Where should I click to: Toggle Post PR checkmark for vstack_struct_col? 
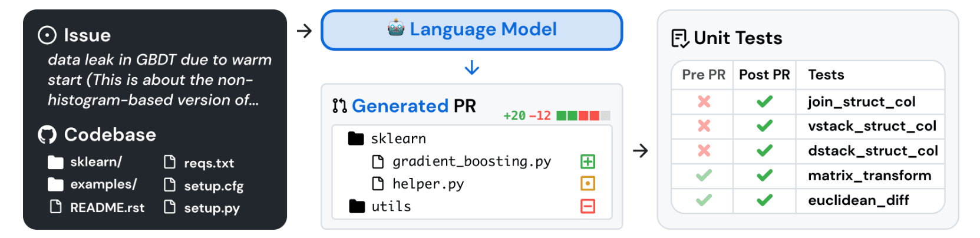[764, 126]
